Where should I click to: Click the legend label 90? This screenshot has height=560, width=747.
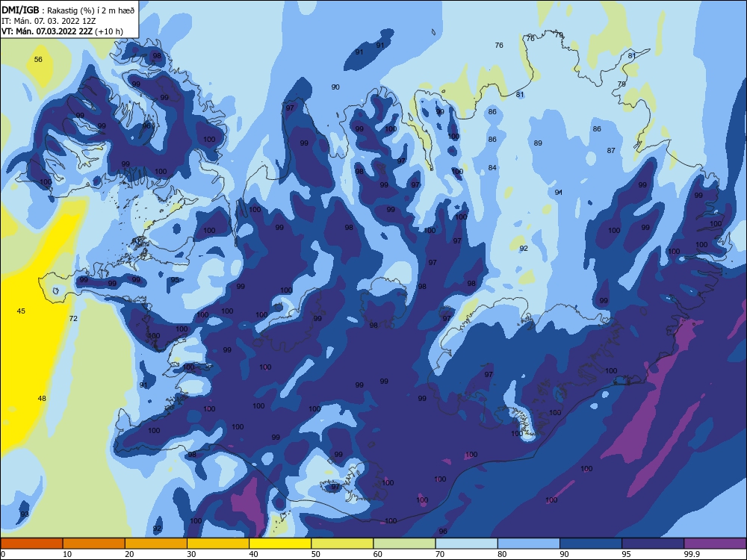pyautogui.click(x=564, y=554)
